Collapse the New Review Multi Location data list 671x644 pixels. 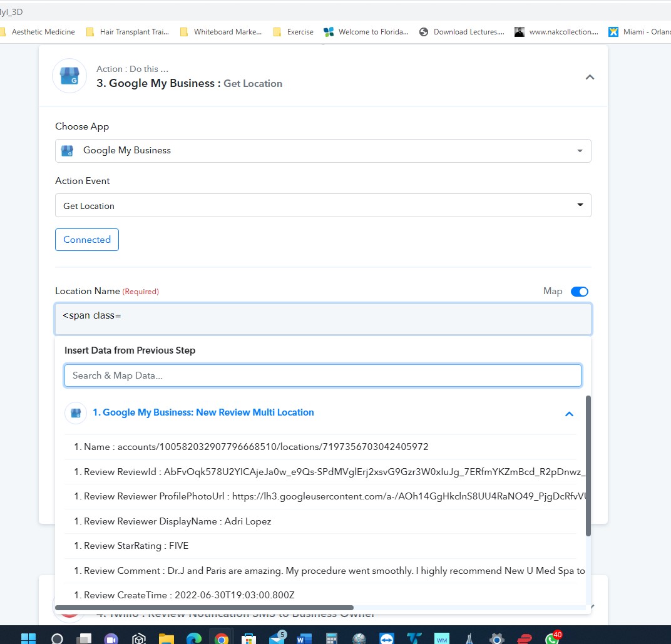coord(569,414)
